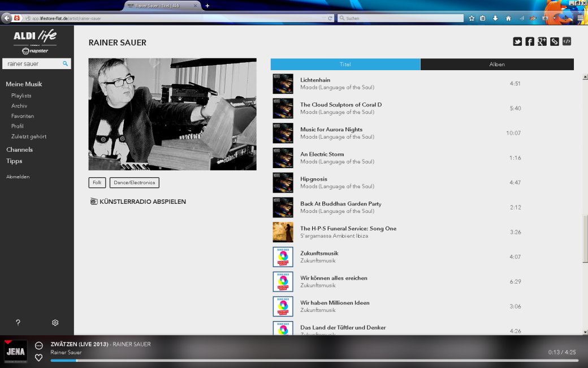The height and width of the screenshot is (368, 588).
Task: Click the ALDI life Napster logo
Action: click(35, 42)
